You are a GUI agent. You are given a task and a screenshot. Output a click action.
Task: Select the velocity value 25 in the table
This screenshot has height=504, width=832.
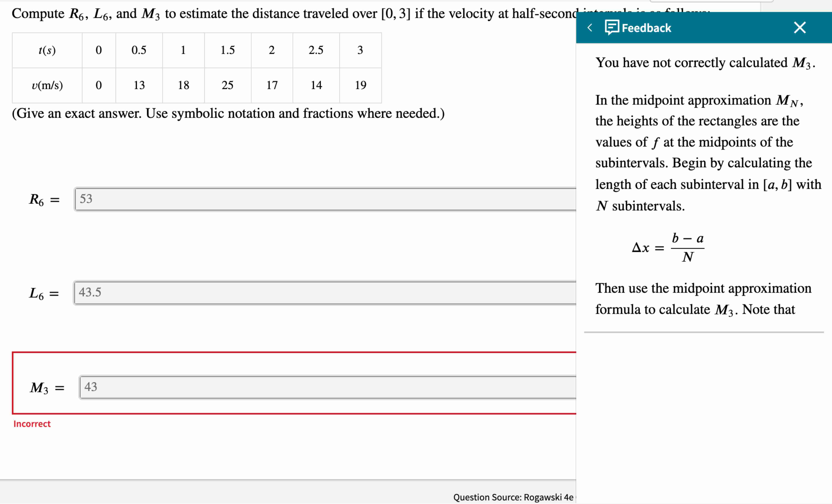pyautogui.click(x=228, y=85)
